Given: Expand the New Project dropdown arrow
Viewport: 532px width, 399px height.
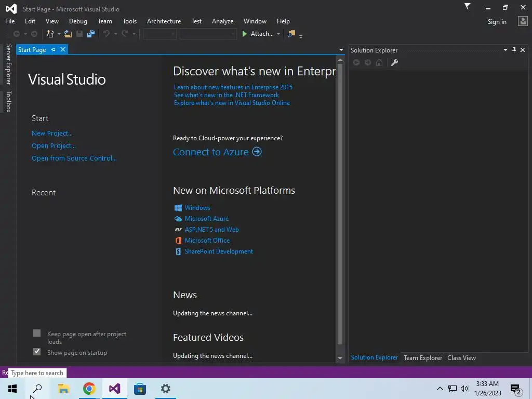Looking at the screenshot, I should pyautogui.click(x=59, y=34).
